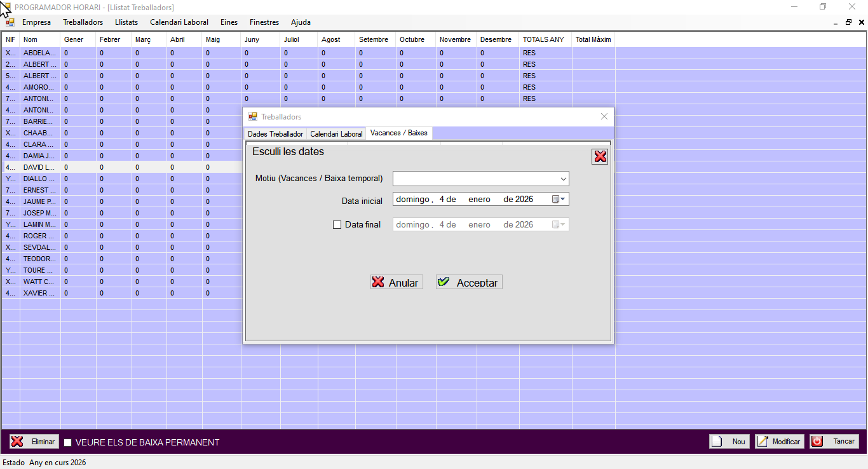This screenshot has width=868, height=469.
Task: Toggle Veure els de baixa permanent checkbox
Action: pos(68,443)
